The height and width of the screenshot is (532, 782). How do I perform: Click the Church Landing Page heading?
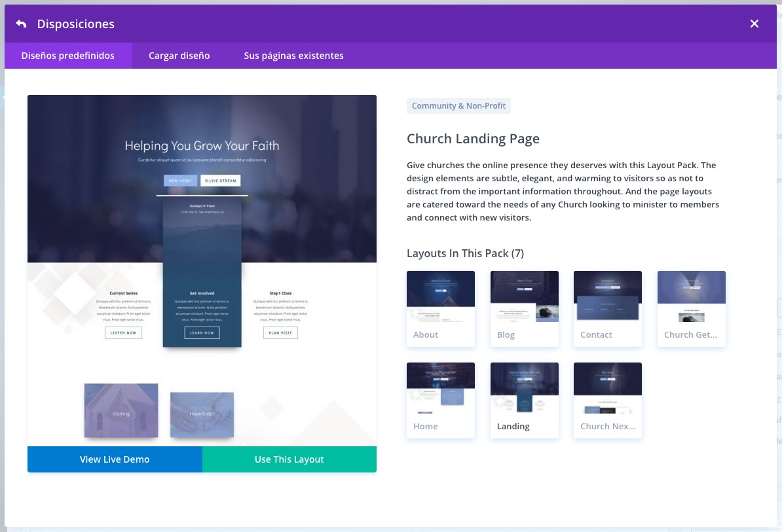473,139
